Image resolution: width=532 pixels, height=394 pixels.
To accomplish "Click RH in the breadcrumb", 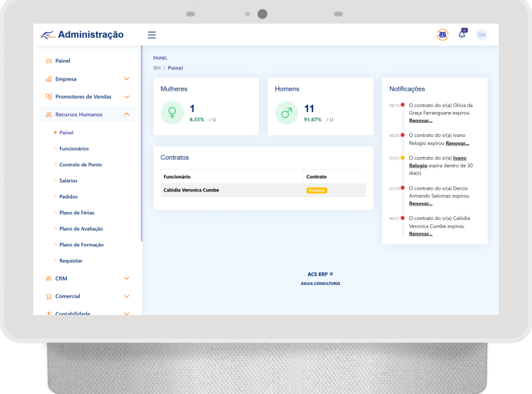I will click(157, 68).
